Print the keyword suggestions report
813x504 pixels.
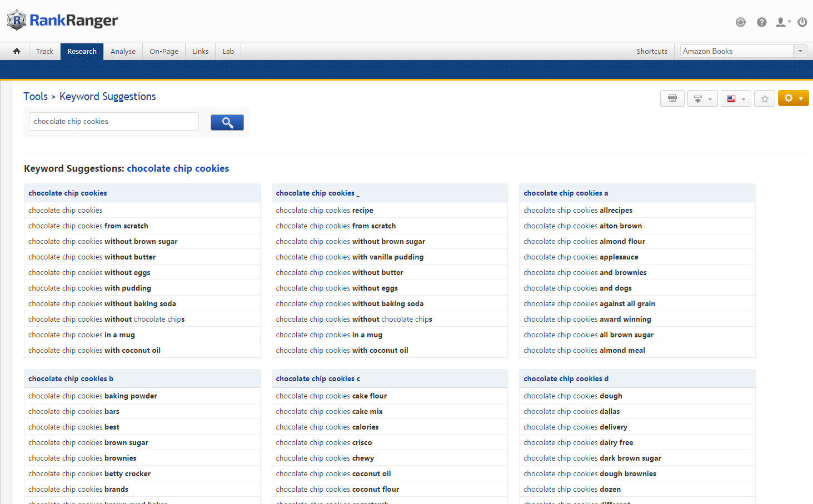[672, 98]
